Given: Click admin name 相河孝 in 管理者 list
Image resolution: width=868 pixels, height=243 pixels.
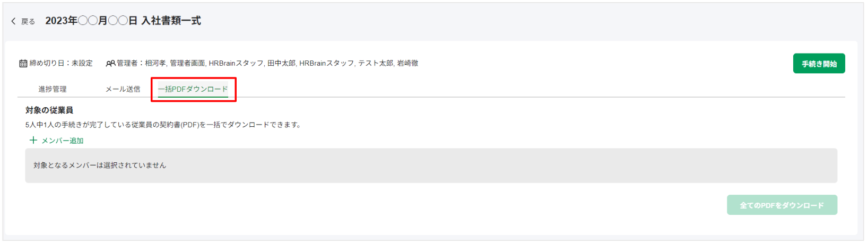Looking at the screenshot, I should 155,63.
